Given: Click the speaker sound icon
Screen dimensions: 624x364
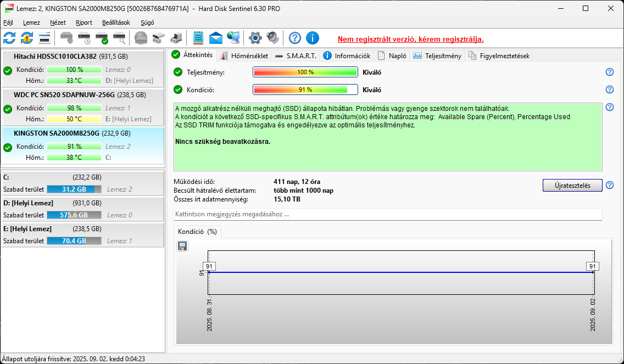Looking at the screenshot, I should 272,38.
